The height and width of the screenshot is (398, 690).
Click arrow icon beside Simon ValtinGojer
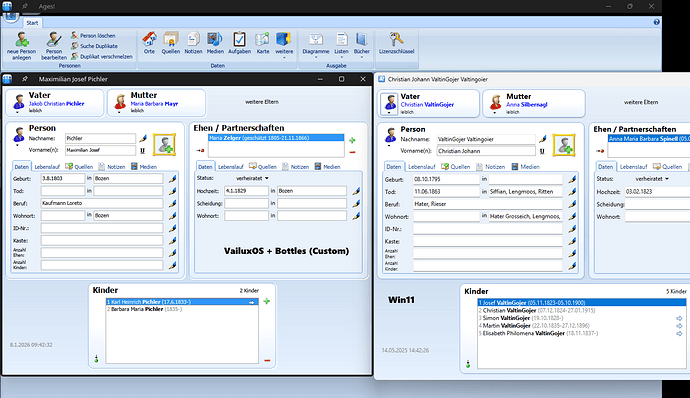[x=679, y=318]
